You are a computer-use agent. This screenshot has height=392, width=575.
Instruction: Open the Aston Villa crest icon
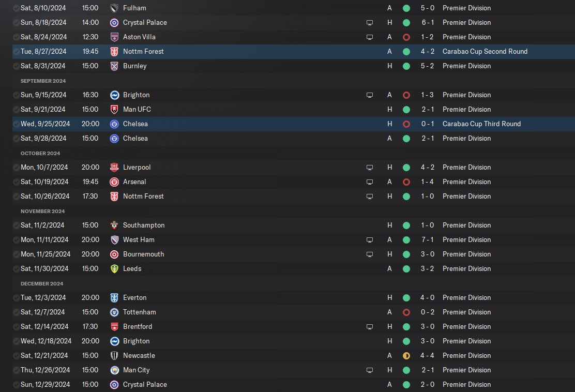pos(114,37)
